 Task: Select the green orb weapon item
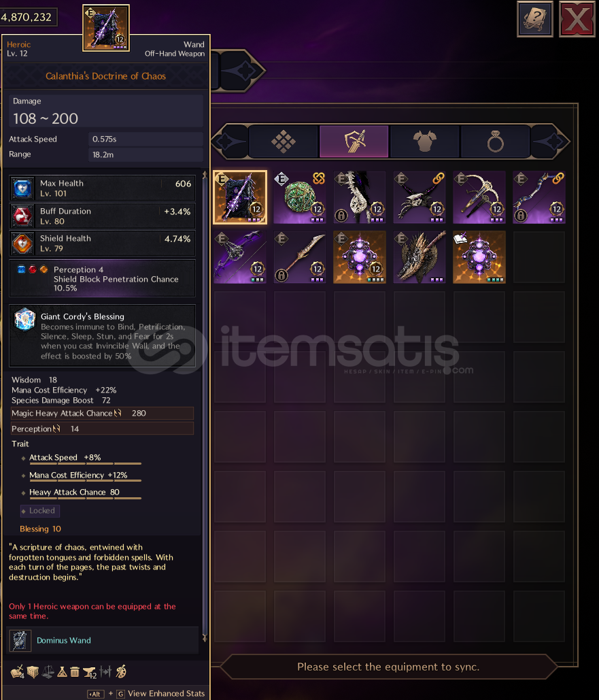point(300,197)
